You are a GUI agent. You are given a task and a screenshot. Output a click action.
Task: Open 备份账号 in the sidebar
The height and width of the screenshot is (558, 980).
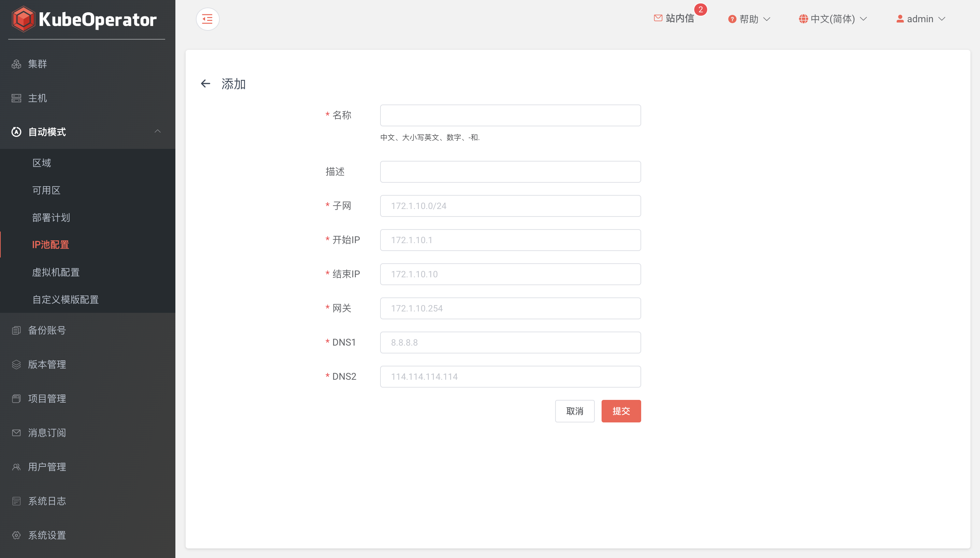(x=88, y=330)
